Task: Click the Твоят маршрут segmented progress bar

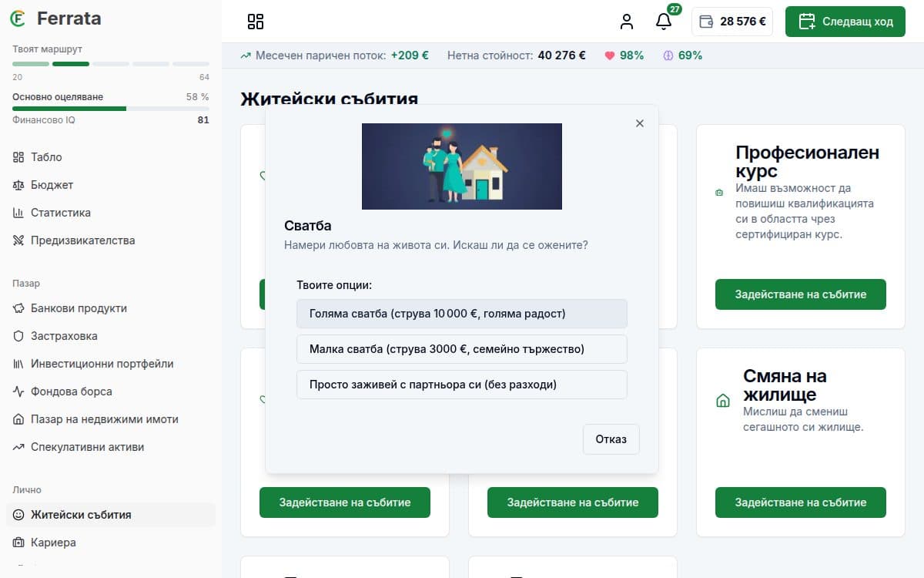Action: pos(111,63)
